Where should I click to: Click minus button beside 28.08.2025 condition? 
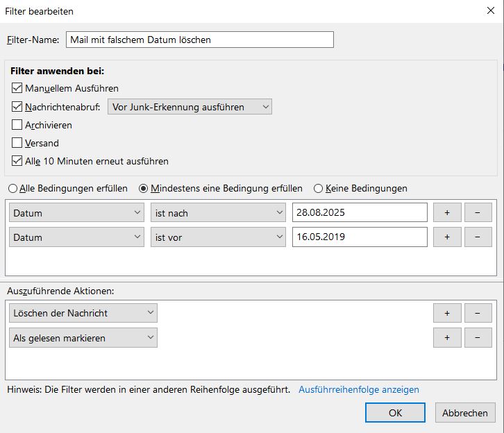pyautogui.click(x=478, y=213)
